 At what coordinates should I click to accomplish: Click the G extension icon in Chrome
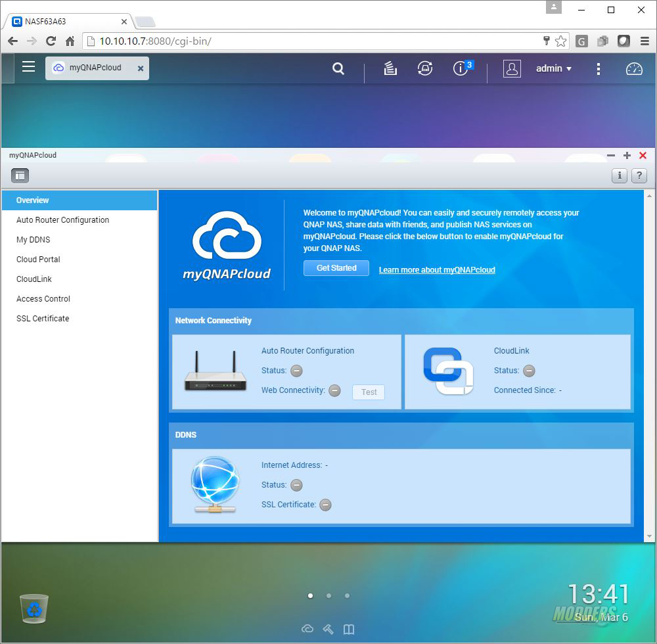pos(581,41)
